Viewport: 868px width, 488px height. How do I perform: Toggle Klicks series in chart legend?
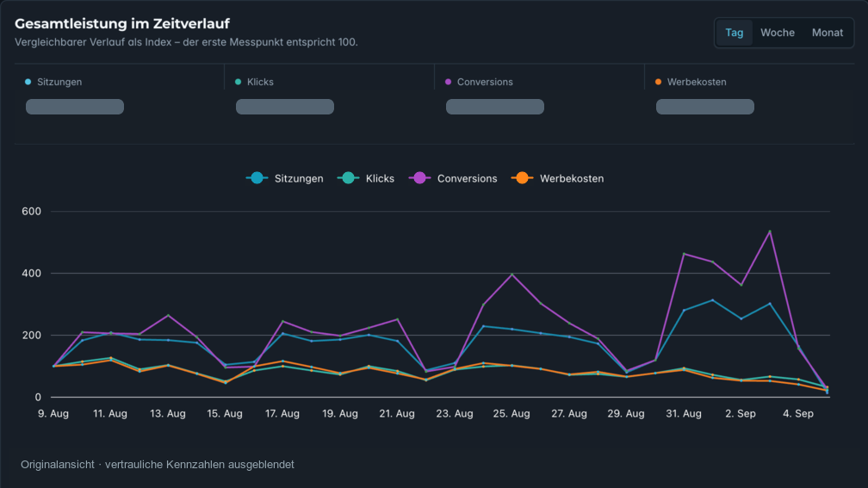pos(366,178)
